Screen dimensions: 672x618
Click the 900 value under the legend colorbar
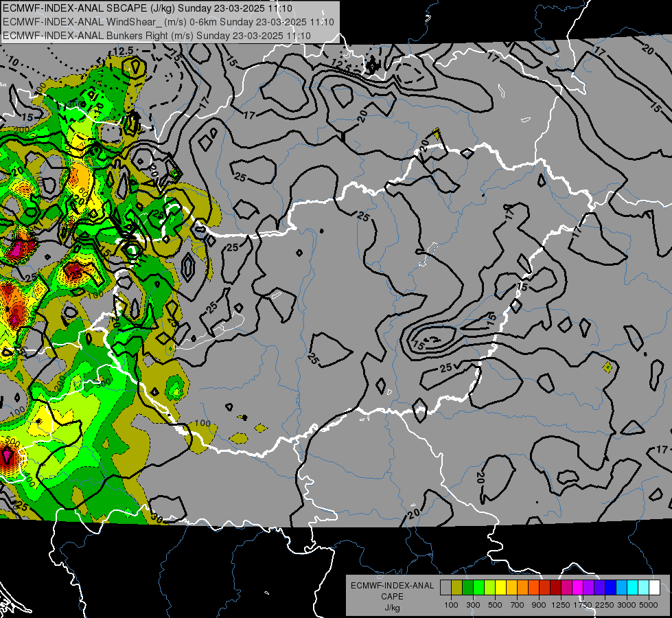pos(539,605)
